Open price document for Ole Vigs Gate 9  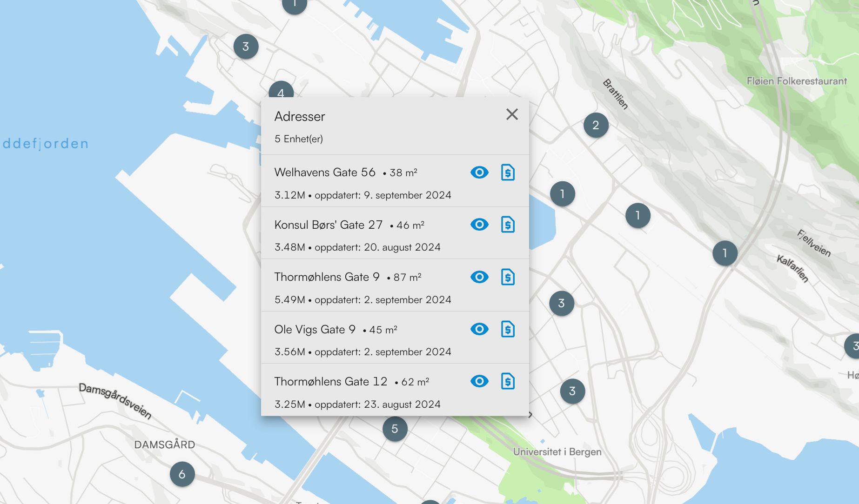tap(508, 329)
